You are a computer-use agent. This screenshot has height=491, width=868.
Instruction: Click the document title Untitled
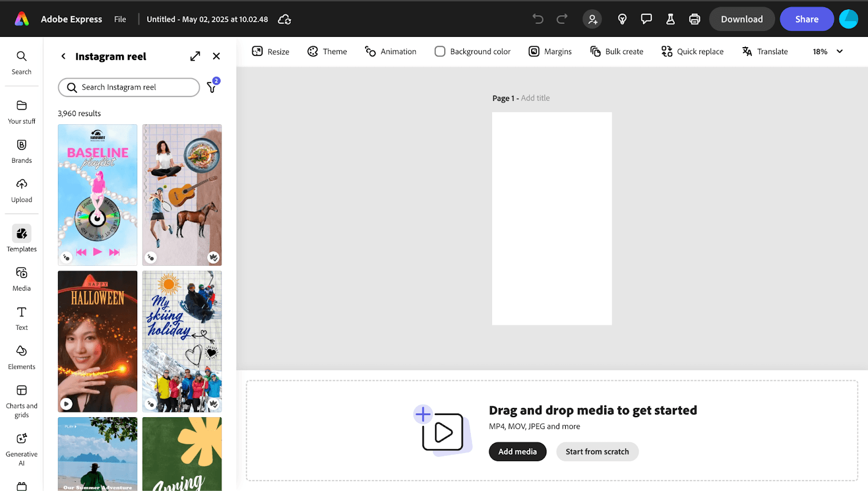point(207,19)
